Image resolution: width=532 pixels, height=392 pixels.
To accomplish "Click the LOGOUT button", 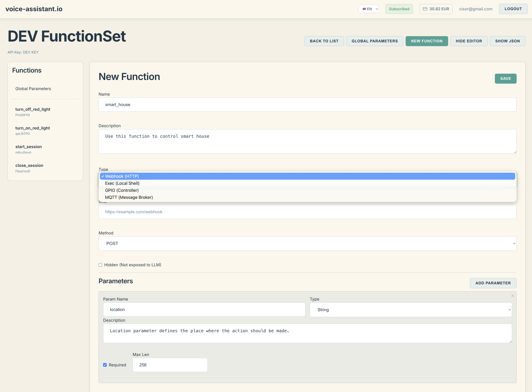I will [513, 9].
